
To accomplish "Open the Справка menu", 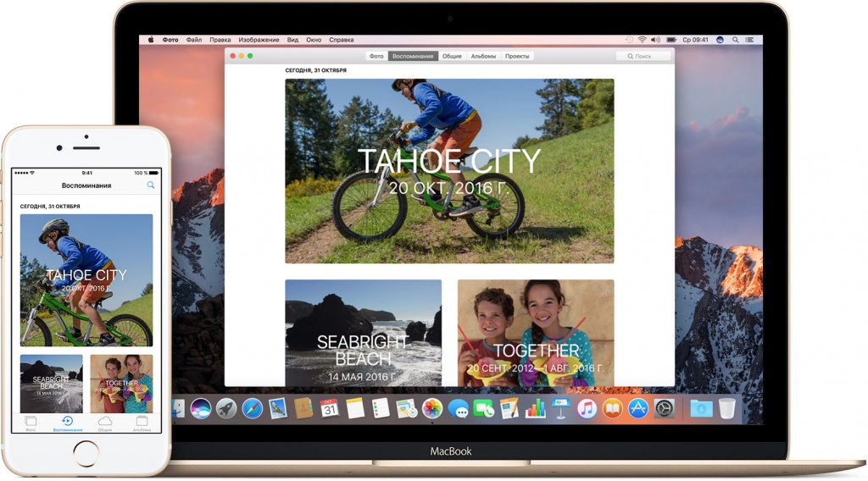I will [x=341, y=40].
